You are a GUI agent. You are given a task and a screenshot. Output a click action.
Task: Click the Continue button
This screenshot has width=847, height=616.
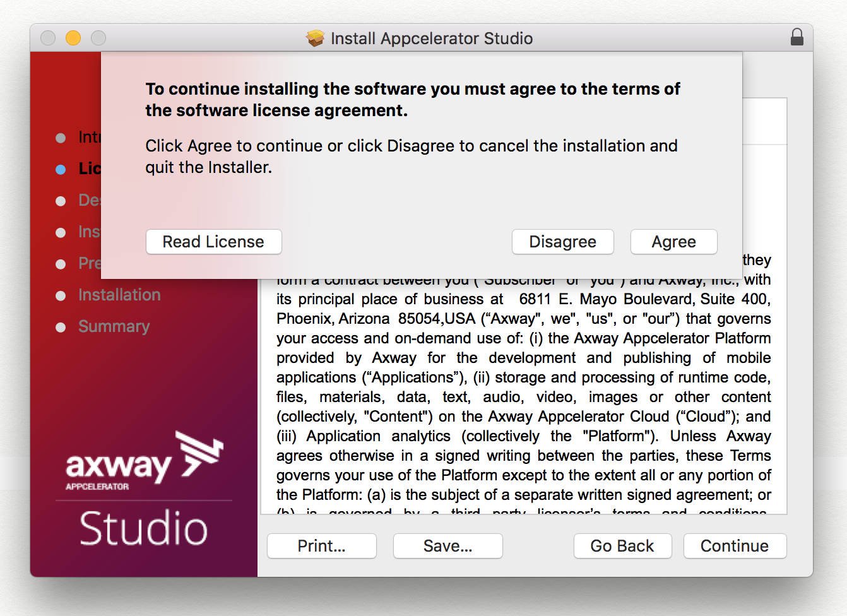735,546
